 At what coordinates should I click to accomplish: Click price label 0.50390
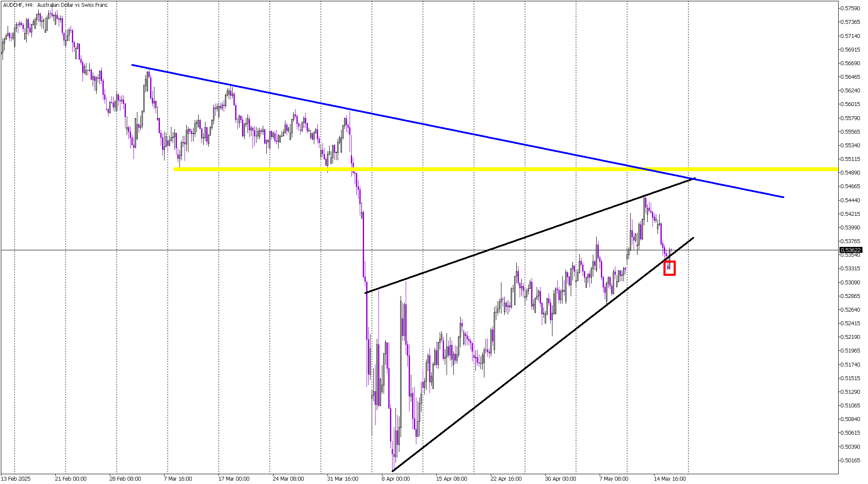point(851,447)
